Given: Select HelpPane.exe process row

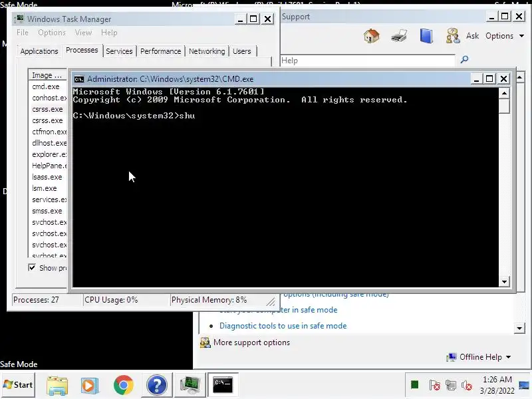Looking at the screenshot, I should (47, 166).
